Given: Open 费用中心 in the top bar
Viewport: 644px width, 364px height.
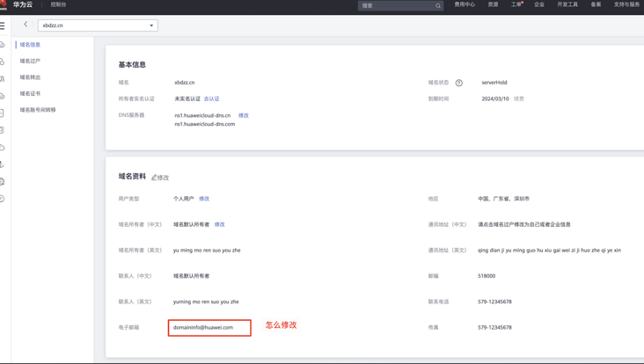Looking at the screenshot, I should [465, 4].
